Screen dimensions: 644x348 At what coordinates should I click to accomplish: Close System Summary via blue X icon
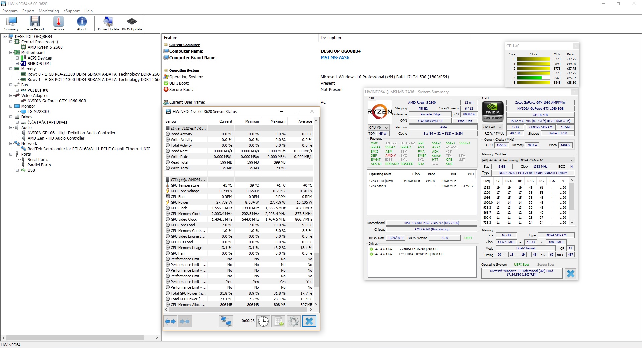(x=571, y=274)
